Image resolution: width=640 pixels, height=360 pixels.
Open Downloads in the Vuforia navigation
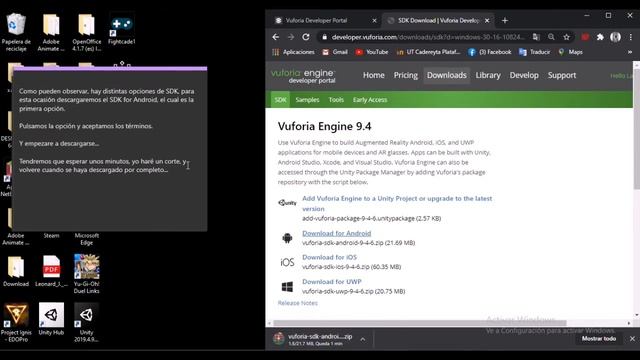pos(447,75)
